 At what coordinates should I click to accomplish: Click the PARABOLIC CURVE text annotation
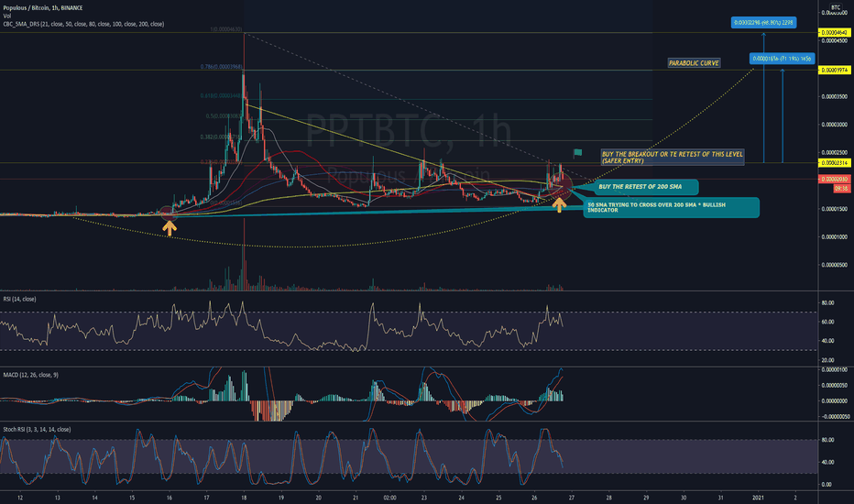click(694, 63)
